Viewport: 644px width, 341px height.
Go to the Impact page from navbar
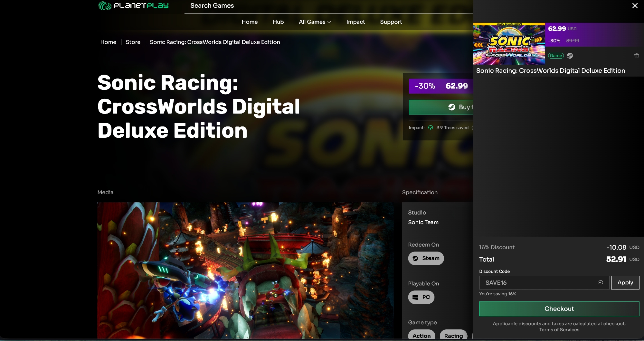pyautogui.click(x=355, y=22)
